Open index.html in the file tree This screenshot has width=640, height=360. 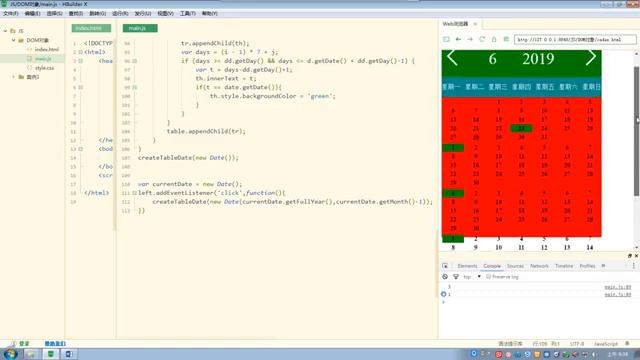(47, 49)
